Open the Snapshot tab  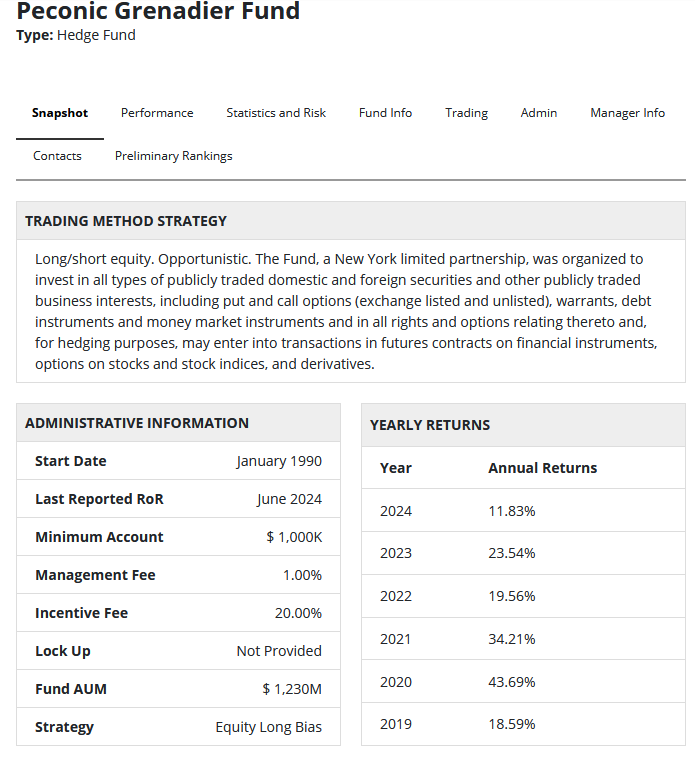tap(60, 113)
